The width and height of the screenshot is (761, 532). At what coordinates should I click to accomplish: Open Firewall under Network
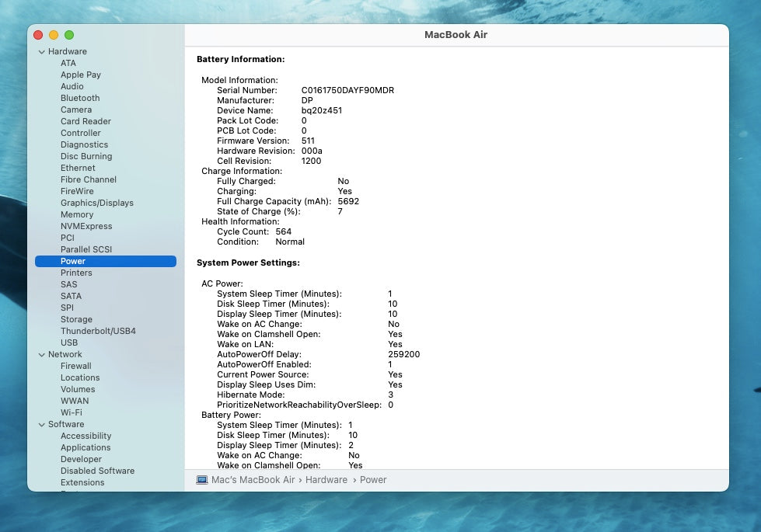76,366
